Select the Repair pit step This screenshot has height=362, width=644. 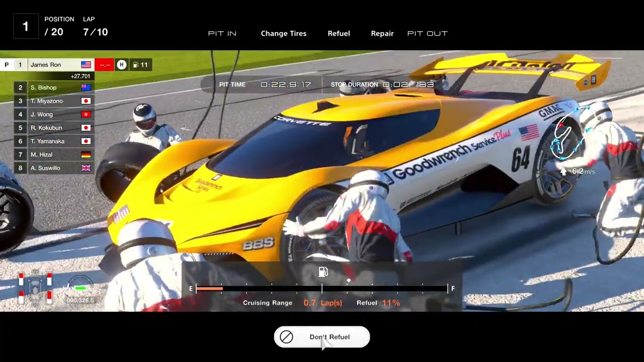click(x=382, y=33)
